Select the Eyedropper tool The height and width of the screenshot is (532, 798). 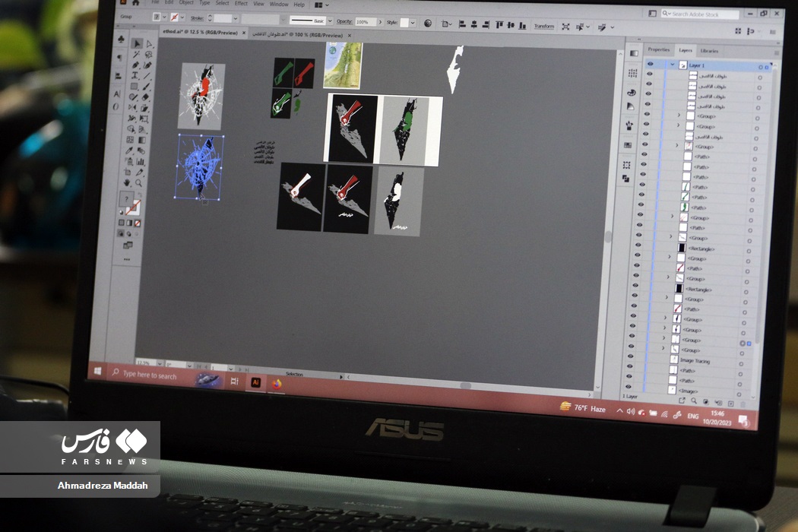tap(129, 150)
